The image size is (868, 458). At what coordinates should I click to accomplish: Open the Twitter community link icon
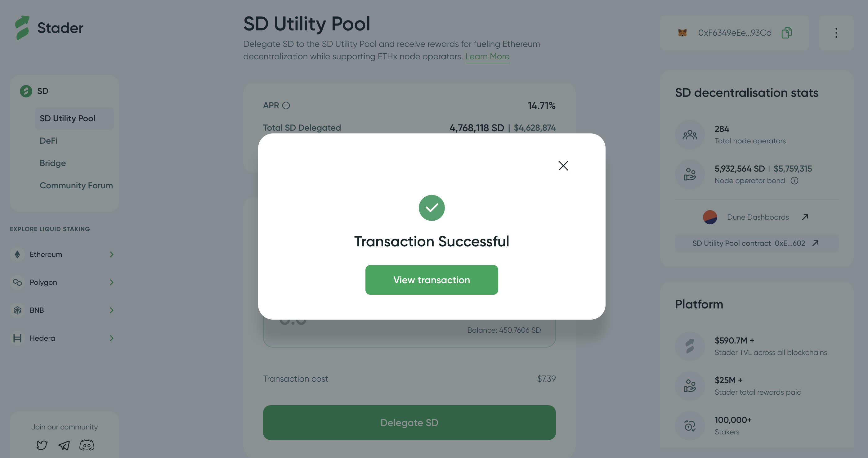point(42,445)
